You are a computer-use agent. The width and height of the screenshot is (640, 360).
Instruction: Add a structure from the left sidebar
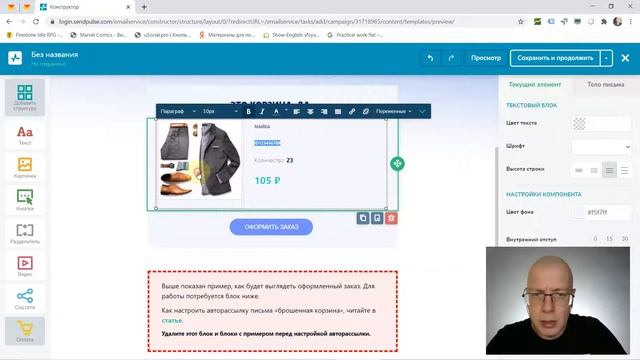(25, 98)
